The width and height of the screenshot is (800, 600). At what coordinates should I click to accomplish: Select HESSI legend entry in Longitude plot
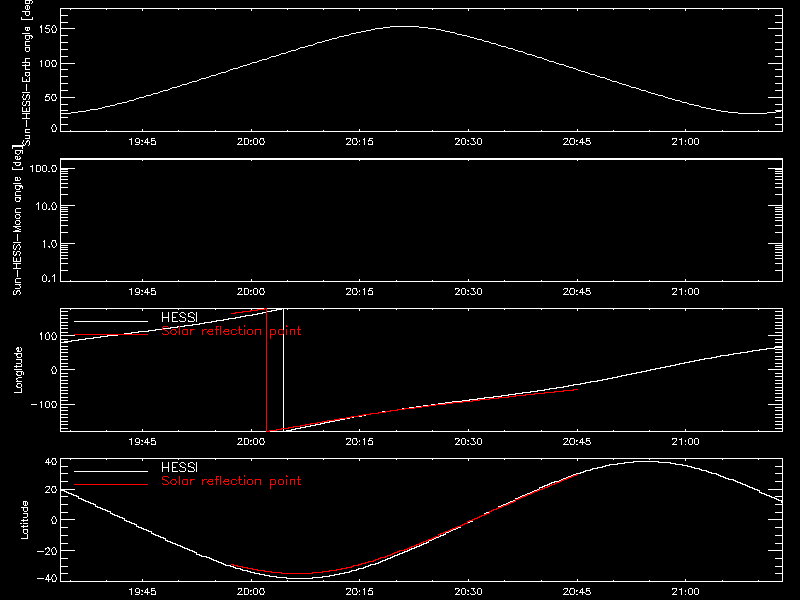(x=179, y=317)
